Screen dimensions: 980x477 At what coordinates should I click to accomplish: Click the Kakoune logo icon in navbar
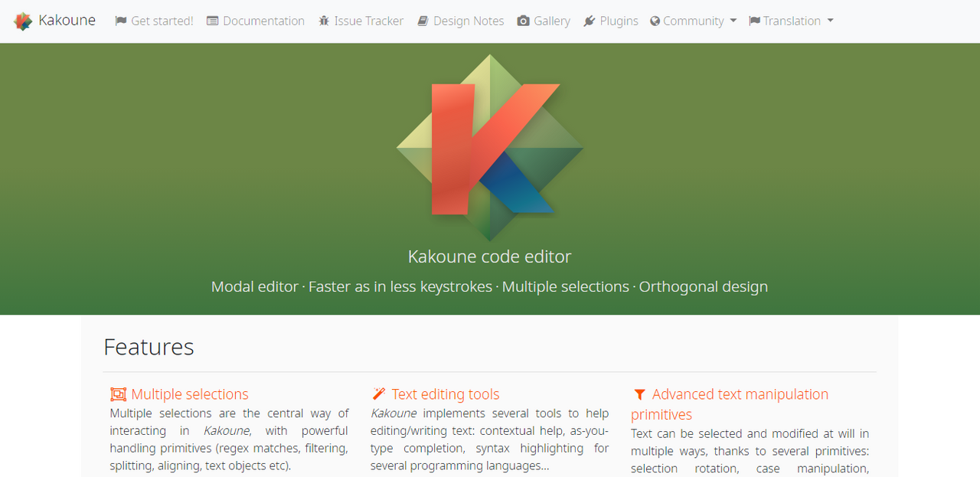pos(23,21)
